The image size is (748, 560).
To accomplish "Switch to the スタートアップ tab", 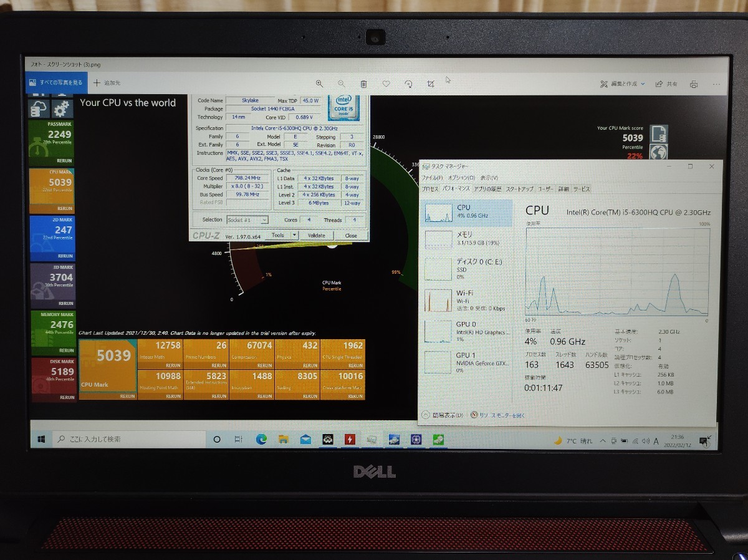I will coord(519,189).
